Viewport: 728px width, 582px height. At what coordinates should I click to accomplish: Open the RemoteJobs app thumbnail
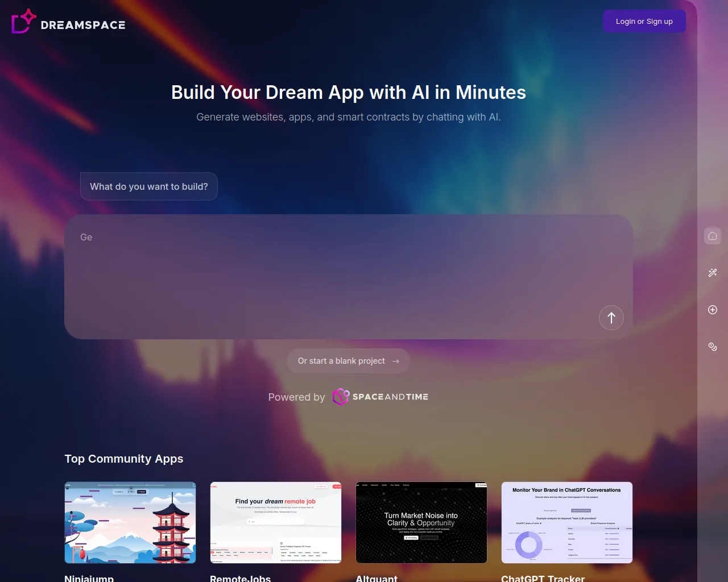coord(276,523)
